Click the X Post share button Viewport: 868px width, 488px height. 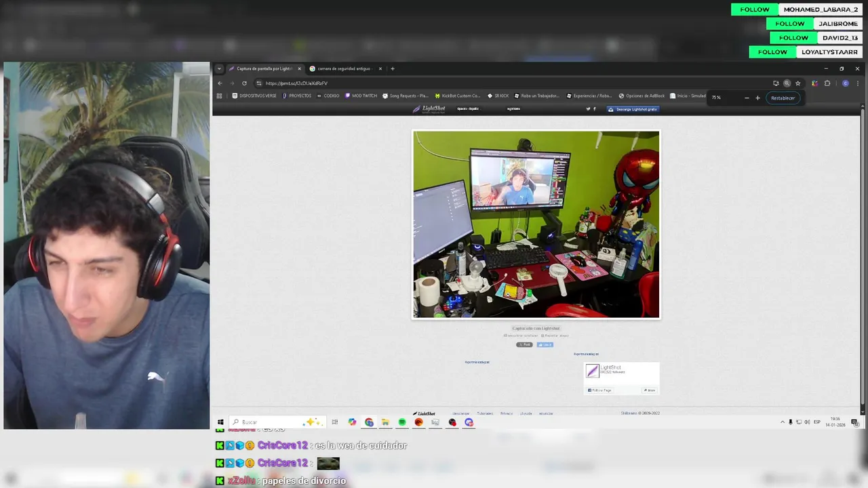point(524,344)
